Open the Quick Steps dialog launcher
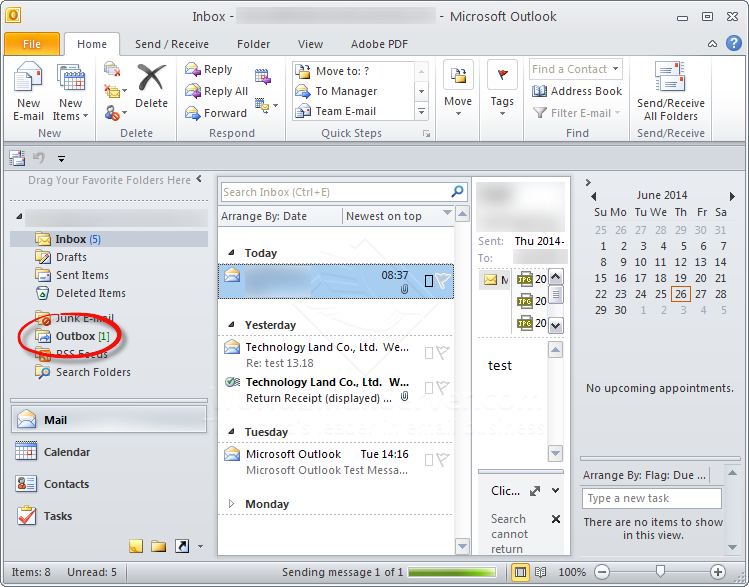This screenshot has height=587, width=749. [x=426, y=134]
